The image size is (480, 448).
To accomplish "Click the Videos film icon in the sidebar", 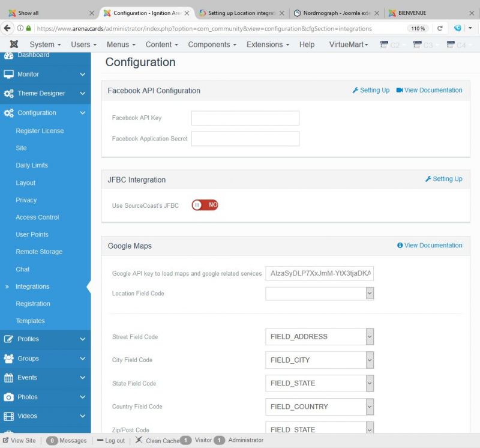I will pyautogui.click(x=8, y=416).
